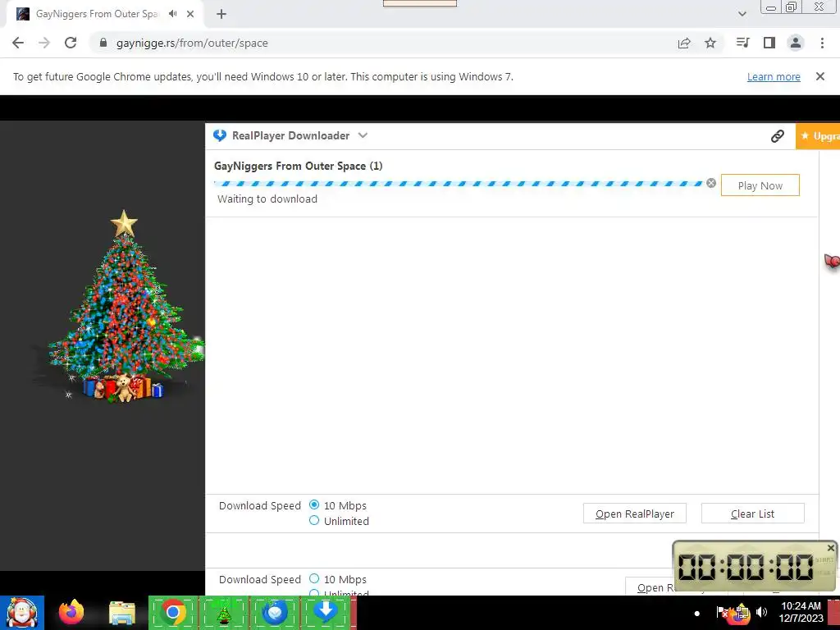Start the stopwatch via START label
Screen dimensions: 840x630
pyautogui.click(x=824, y=560)
